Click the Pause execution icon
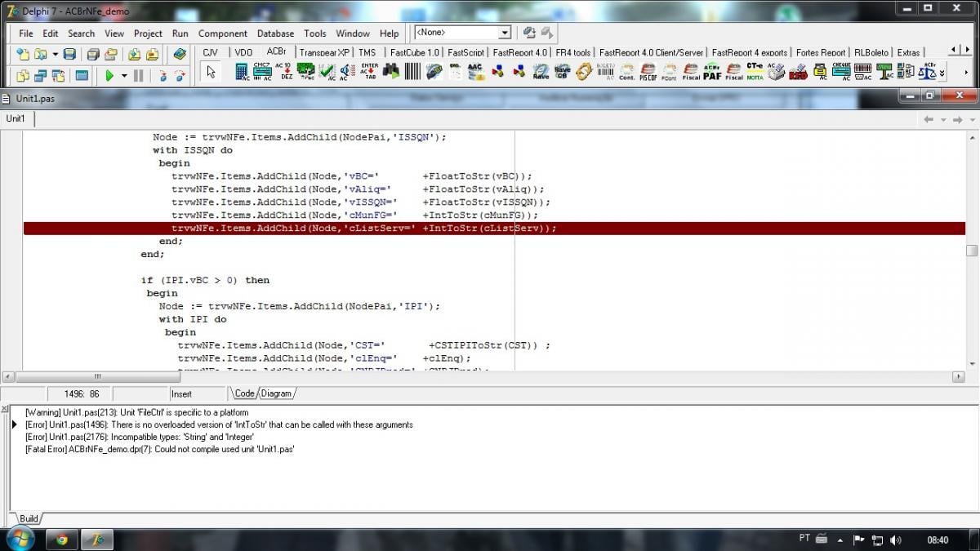 (138, 75)
